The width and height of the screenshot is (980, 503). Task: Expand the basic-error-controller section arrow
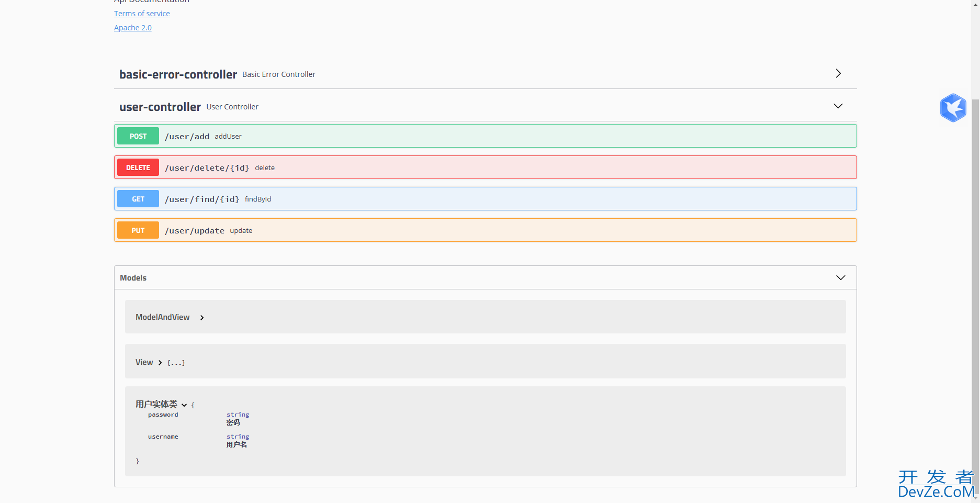click(x=838, y=73)
